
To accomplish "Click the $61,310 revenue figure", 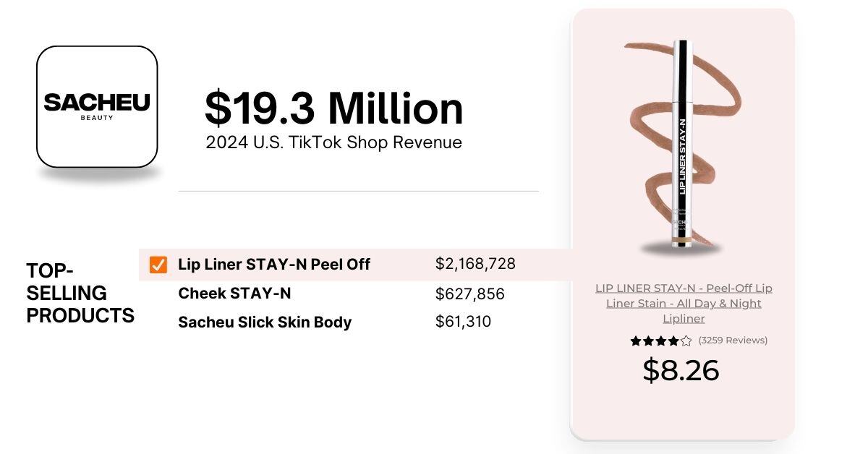I will tap(463, 322).
